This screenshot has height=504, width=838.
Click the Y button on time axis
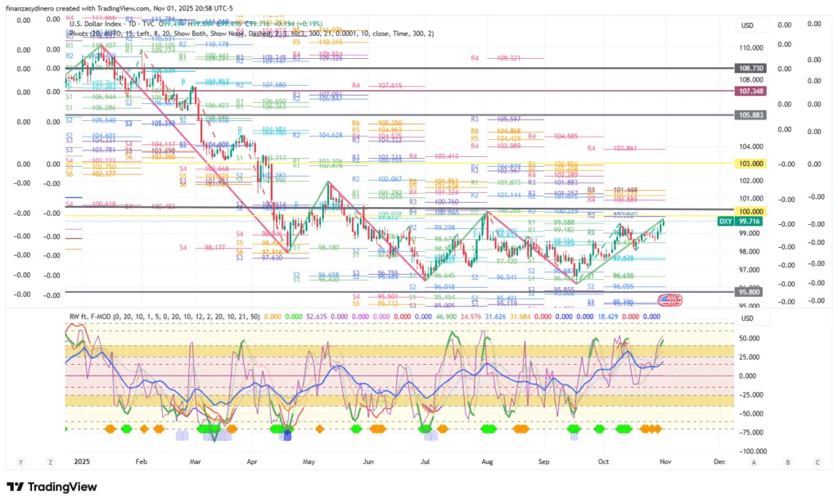click(x=20, y=461)
